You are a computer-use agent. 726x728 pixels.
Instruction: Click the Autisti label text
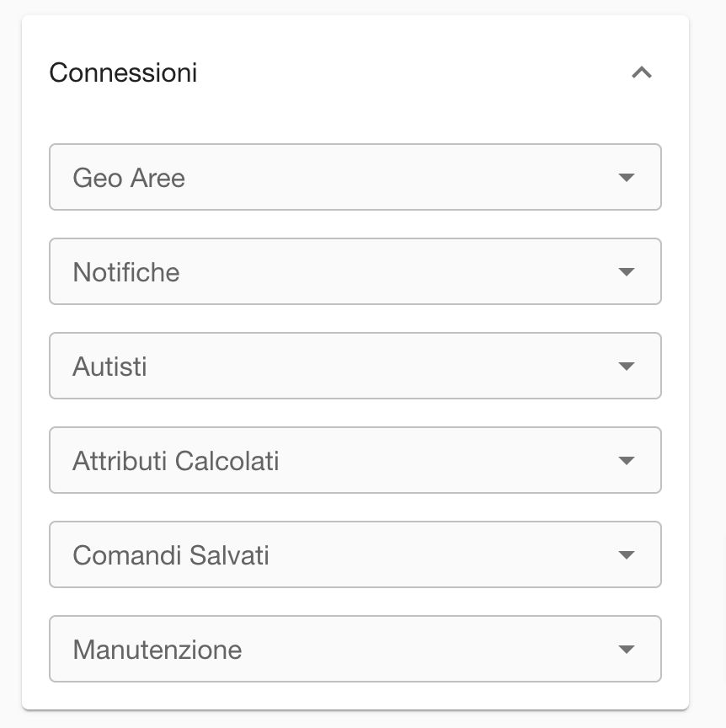coord(110,367)
